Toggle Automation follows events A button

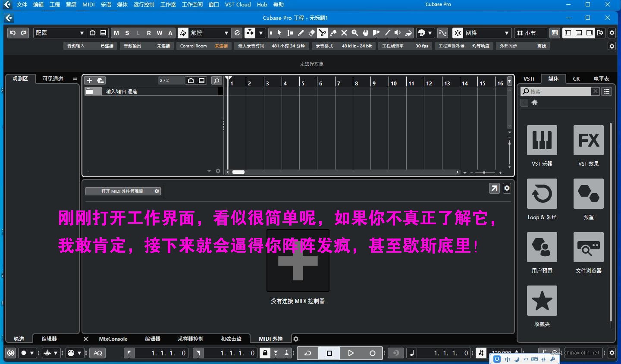pos(170,33)
